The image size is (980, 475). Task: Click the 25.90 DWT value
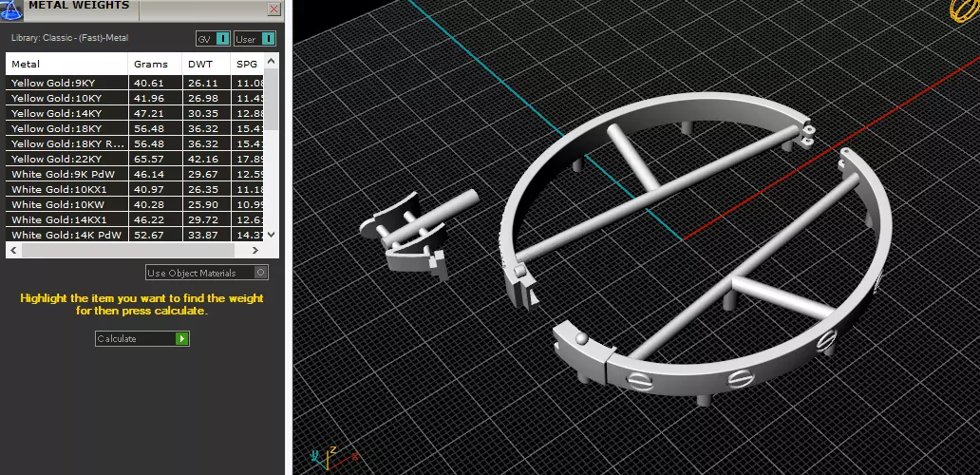click(202, 204)
